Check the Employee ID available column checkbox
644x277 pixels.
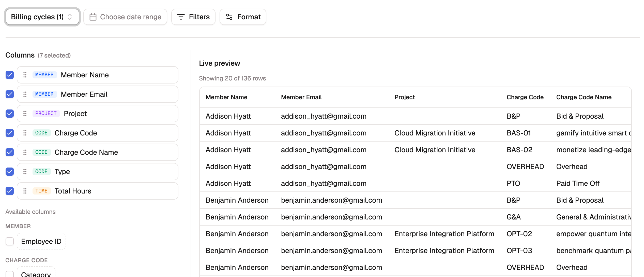pyautogui.click(x=10, y=241)
